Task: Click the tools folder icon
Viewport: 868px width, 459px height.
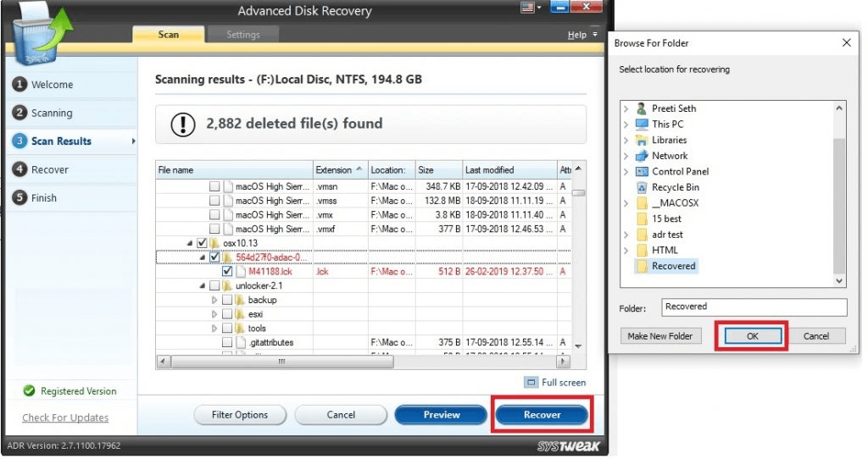Action: click(240, 329)
